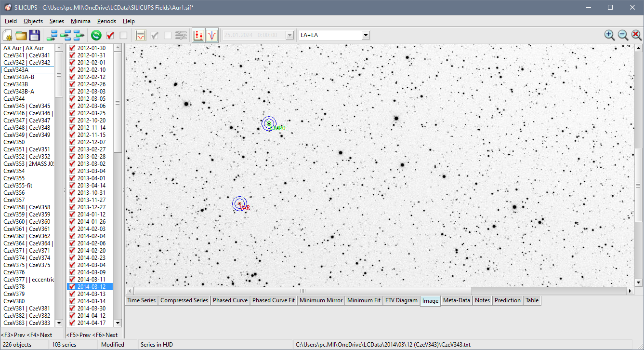Screen dimensions: 644x350
Task: Click series list scrollbar thumb
Action: [118, 102]
